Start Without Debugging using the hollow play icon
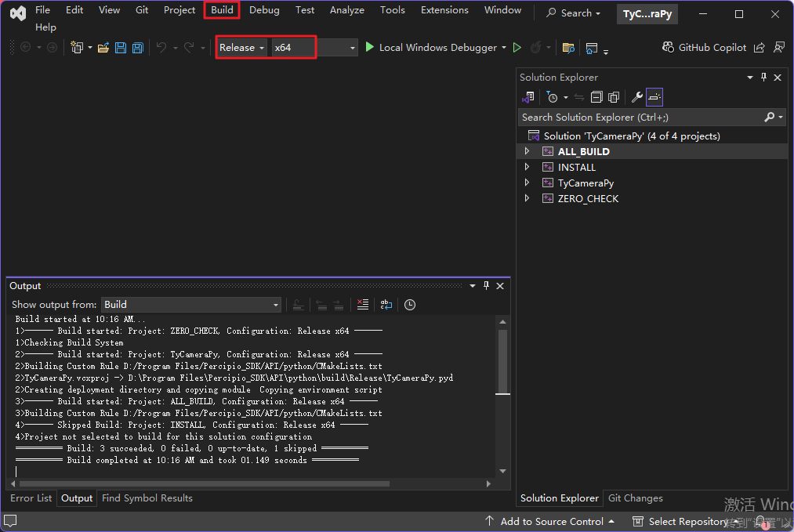This screenshot has height=532, width=794. coord(517,48)
